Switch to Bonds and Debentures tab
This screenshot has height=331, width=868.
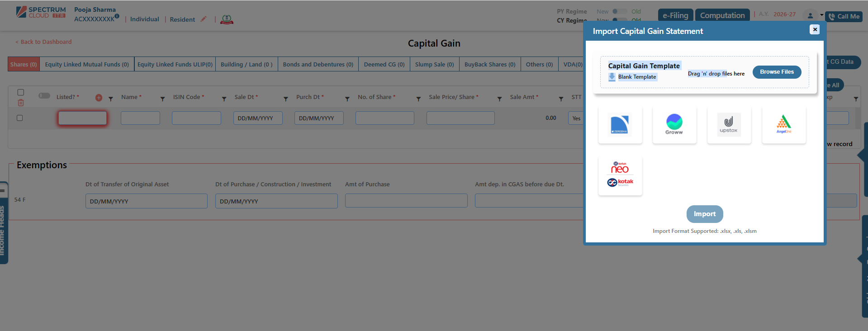[x=318, y=65]
